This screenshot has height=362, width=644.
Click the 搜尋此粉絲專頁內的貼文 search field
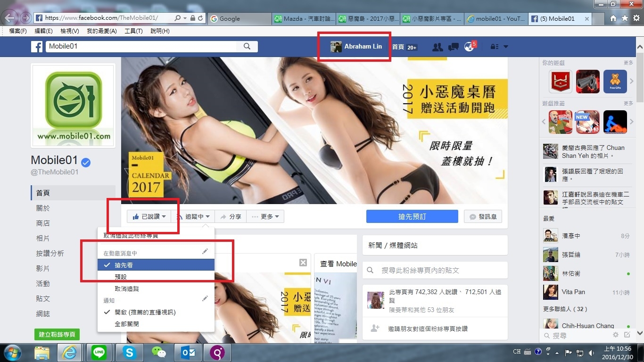(x=435, y=270)
